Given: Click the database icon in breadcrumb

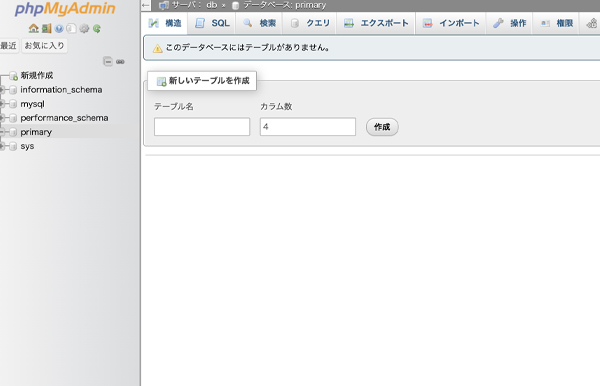Looking at the screenshot, I should [236, 5].
